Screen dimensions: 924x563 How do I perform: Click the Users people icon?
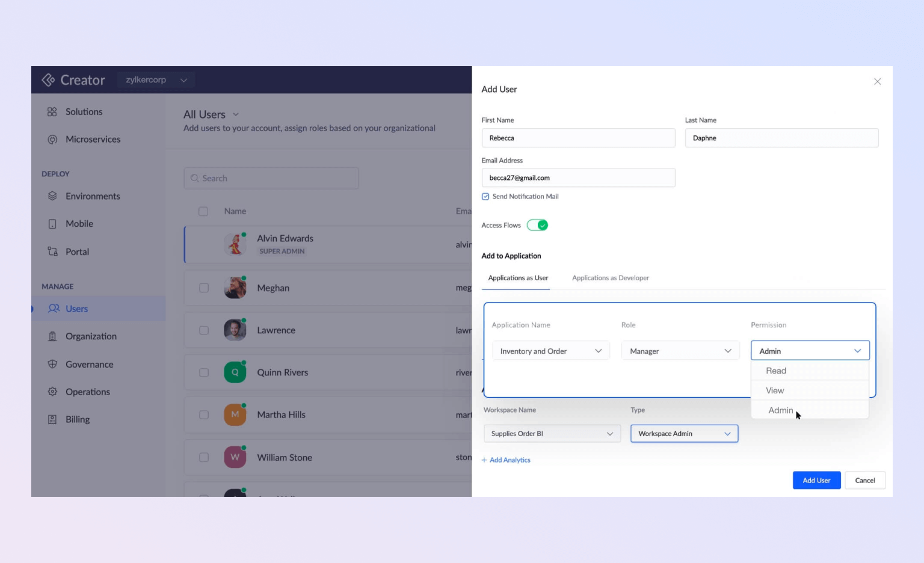pyautogui.click(x=54, y=309)
